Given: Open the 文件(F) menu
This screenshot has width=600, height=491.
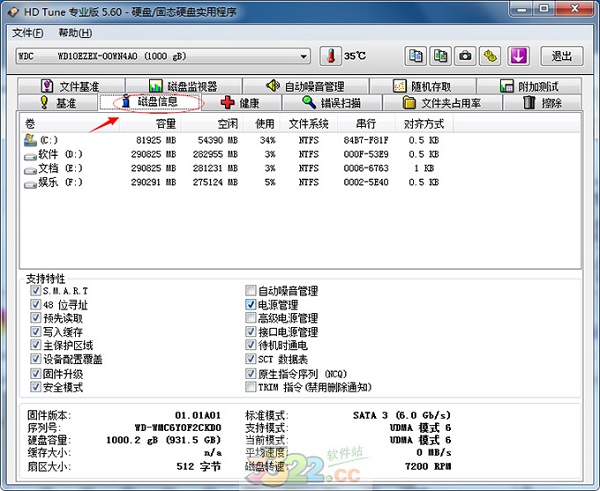Looking at the screenshot, I should [x=29, y=33].
